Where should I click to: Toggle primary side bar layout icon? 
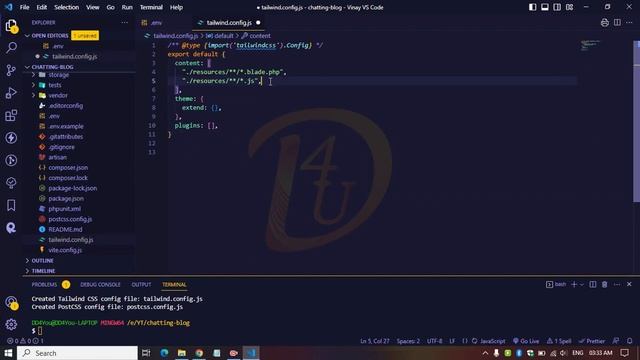[x=533, y=7]
